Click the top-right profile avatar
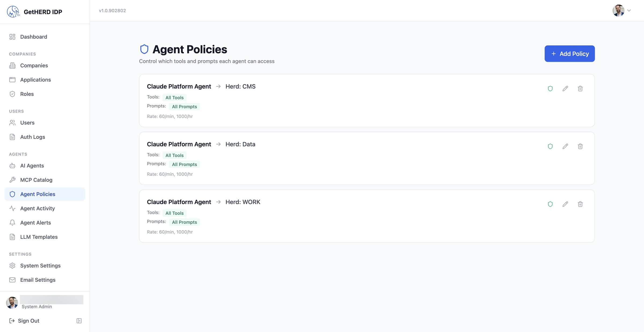644x332 pixels. (x=618, y=10)
